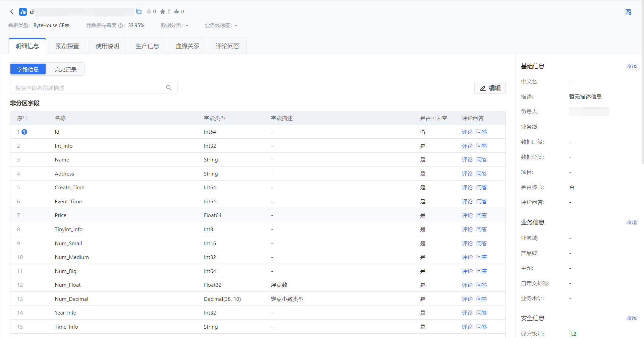Collapse the 安全信息 section
Screen dimensions: 644x338
[x=632, y=318]
